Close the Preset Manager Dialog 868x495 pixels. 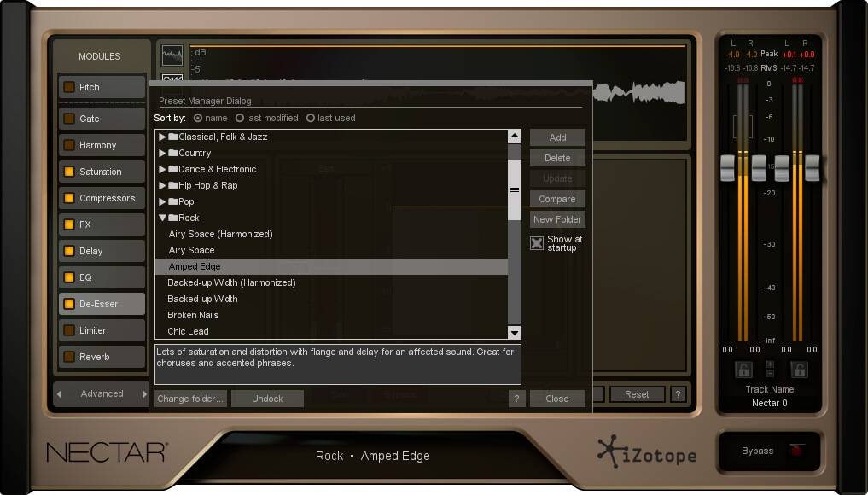coord(557,399)
